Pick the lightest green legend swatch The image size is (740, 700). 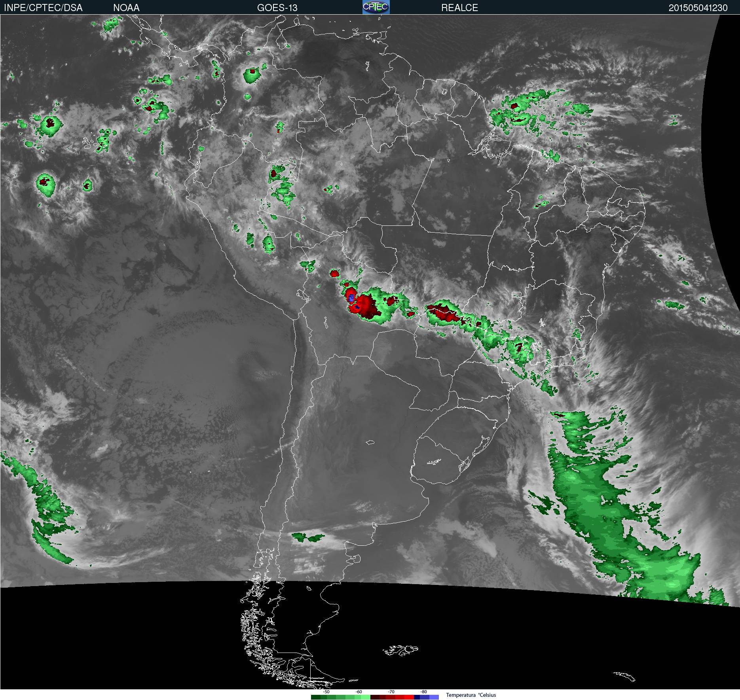click(366, 697)
